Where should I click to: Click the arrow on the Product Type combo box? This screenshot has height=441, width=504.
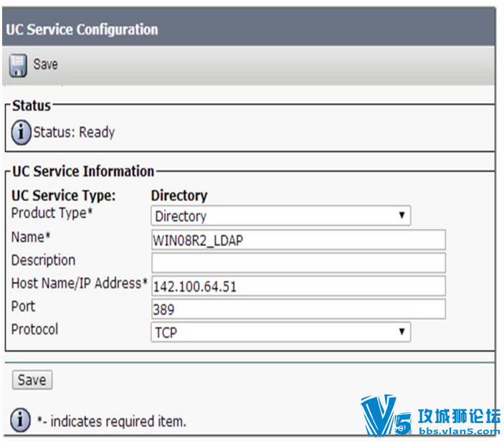pyautogui.click(x=401, y=215)
